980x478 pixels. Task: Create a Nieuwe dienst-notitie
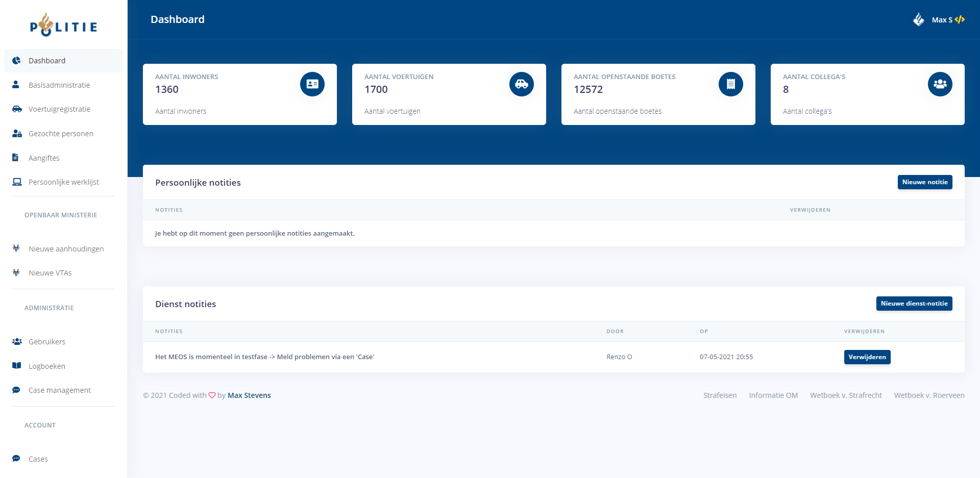pos(914,304)
